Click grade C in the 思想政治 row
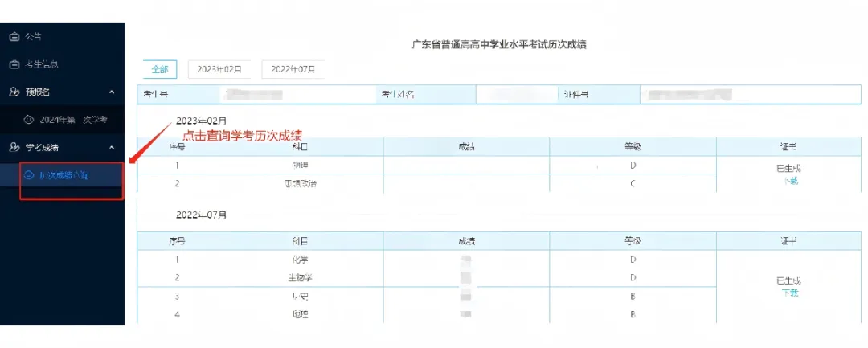Image resolution: width=868 pixels, height=348 pixels. pos(633,184)
